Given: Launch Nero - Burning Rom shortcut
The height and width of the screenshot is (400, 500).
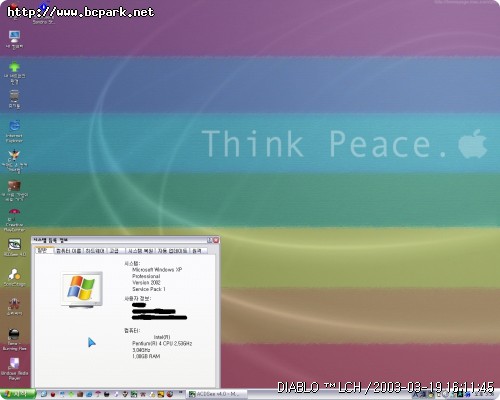Looking at the screenshot, I should pos(14,340).
